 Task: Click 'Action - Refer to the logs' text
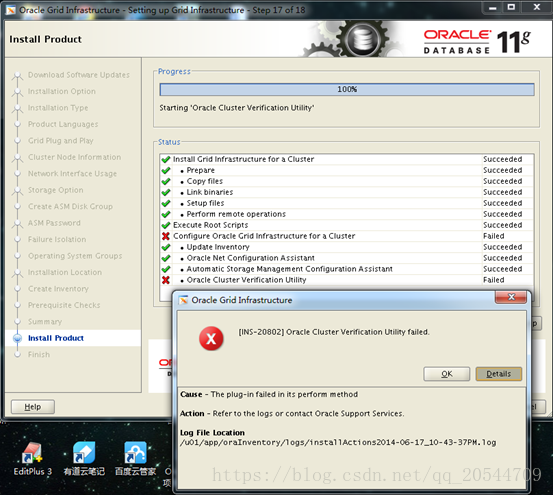tap(292, 414)
